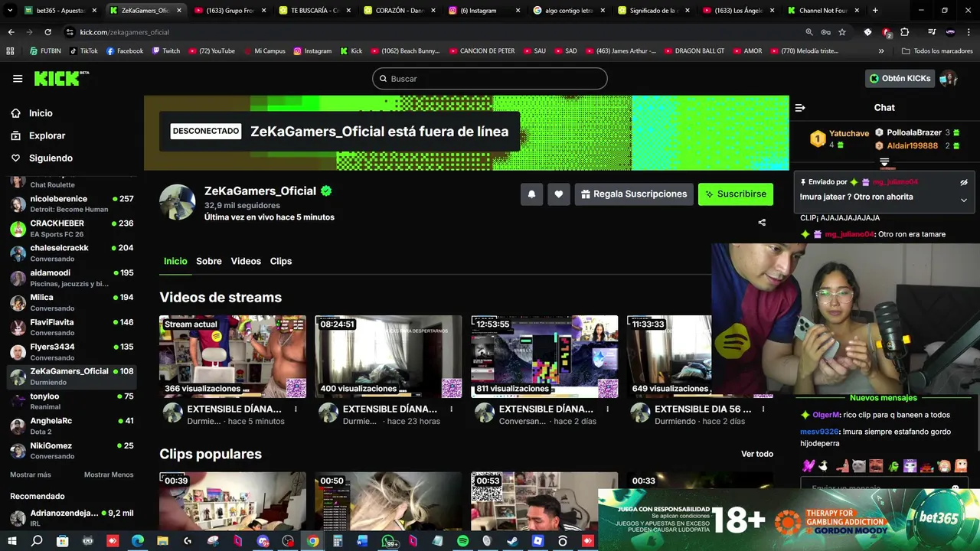
Task: Open the 00:39 popular clip thumbnail
Action: point(233,501)
